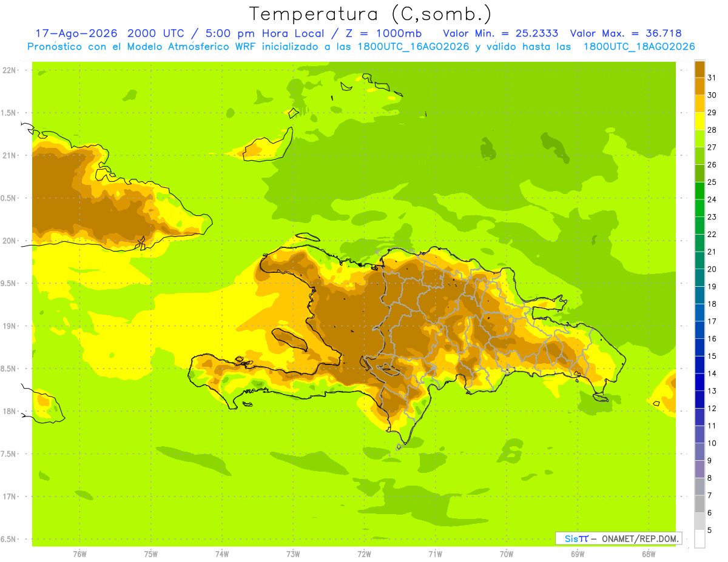The image size is (728, 562).
Task: Pick the dark brown legend swatch above 31
Action: [699, 69]
